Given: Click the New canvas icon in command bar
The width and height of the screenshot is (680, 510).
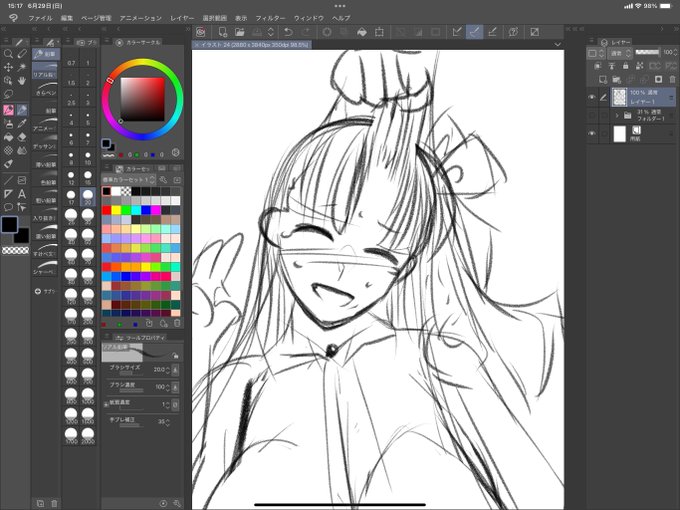Looking at the screenshot, I should [x=222, y=32].
